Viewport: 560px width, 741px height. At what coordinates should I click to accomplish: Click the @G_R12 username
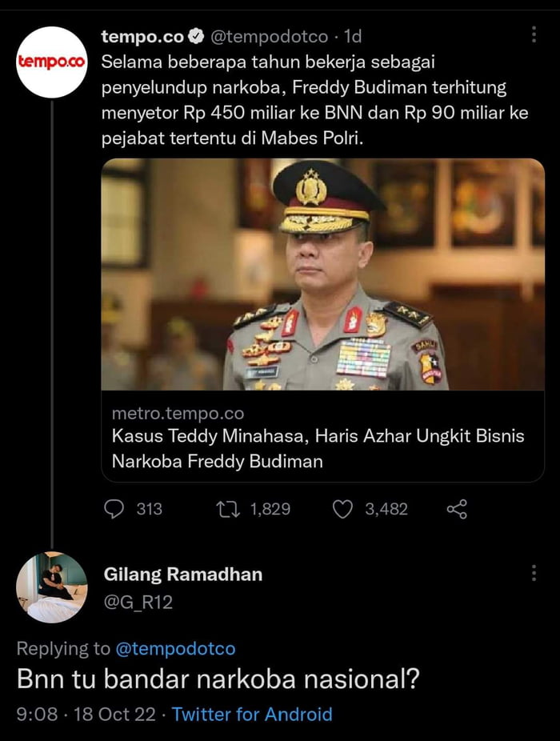click(138, 601)
